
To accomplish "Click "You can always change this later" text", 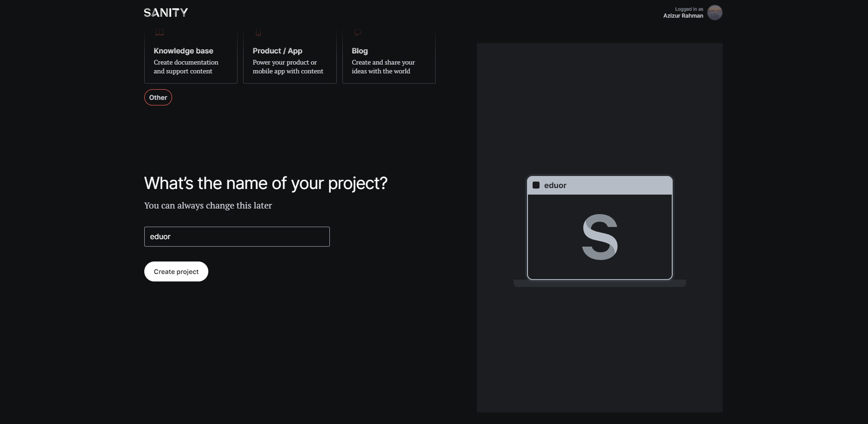I will click(208, 205).
